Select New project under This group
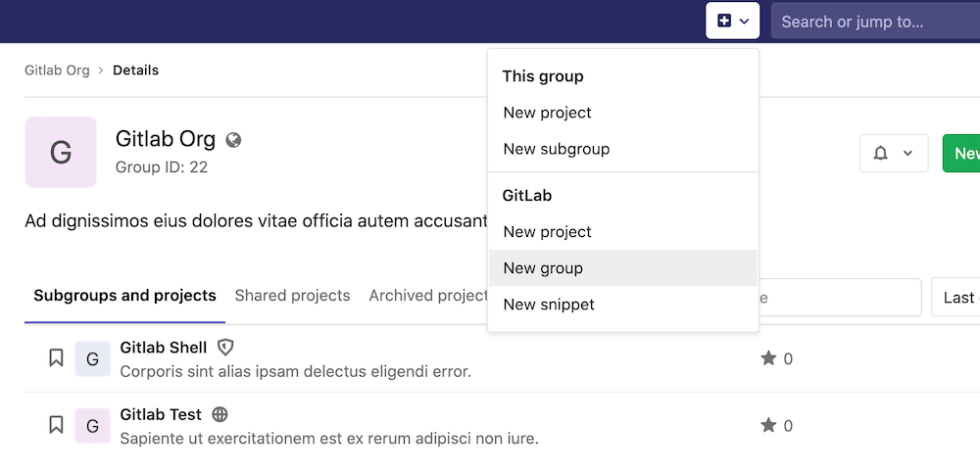980x470 pixels. [x=547, y=113]
